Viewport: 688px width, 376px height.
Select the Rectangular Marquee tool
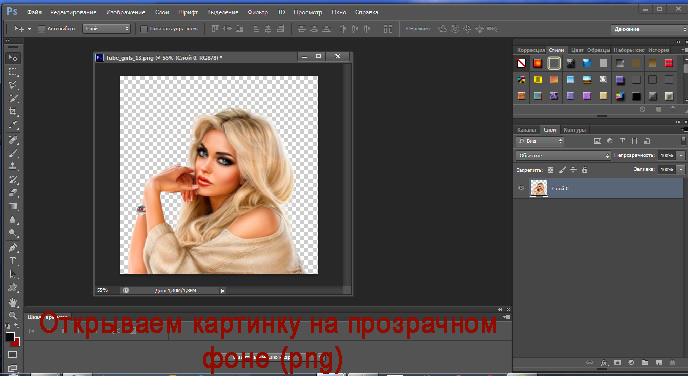[x=13, y=72]
